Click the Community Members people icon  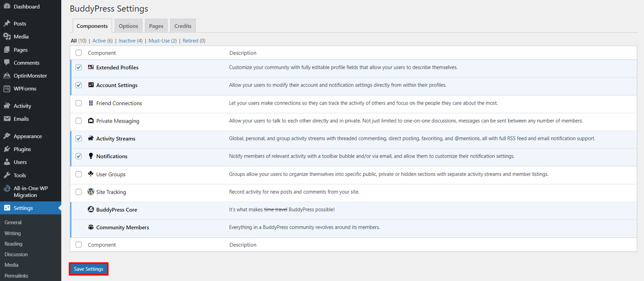pos(91,227)
